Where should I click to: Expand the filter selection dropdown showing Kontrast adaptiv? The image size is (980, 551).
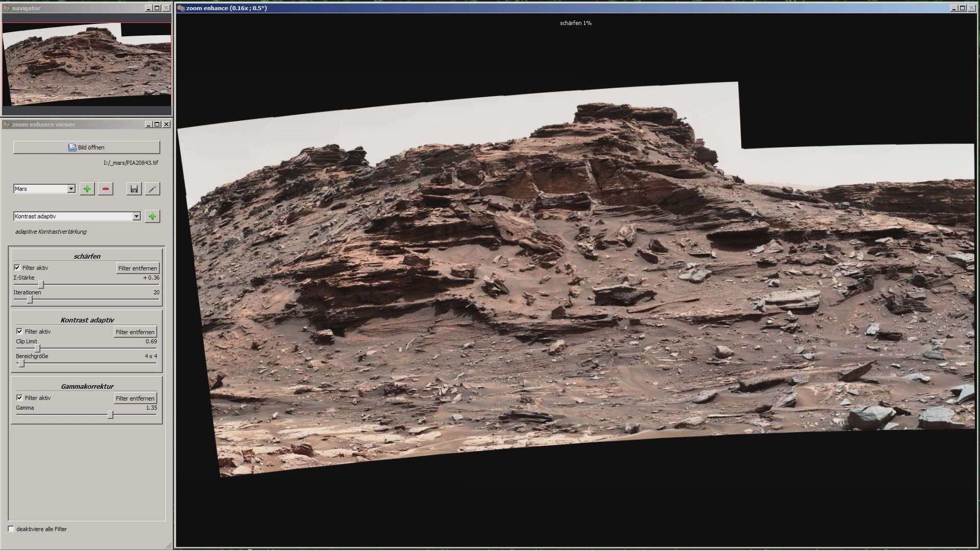[136, 216]
